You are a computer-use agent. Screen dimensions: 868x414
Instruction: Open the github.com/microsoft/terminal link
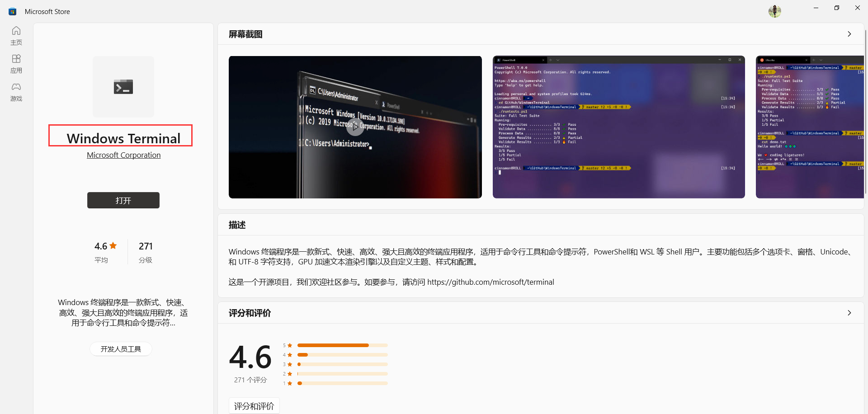(491, 282)
